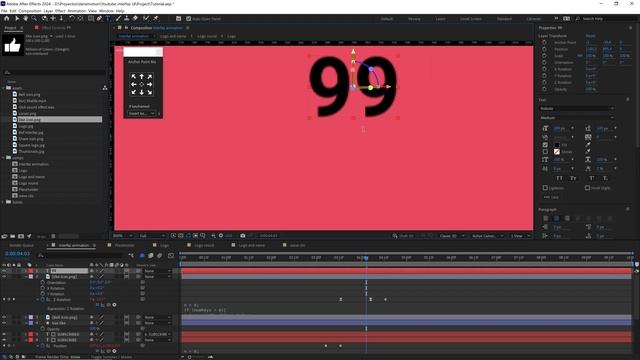The height and width of the screenshot is (360, 640).
Task: Move anchor point to top-left arrow
Action: 133,76
